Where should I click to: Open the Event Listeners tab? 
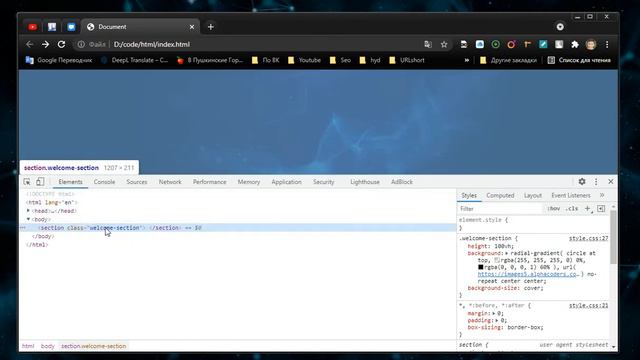coord(571,196)
